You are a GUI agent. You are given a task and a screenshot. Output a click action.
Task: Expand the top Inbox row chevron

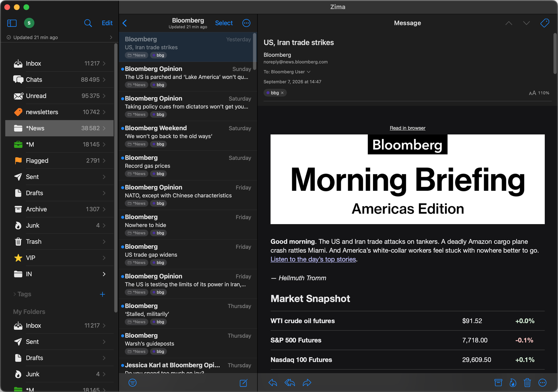104,63
